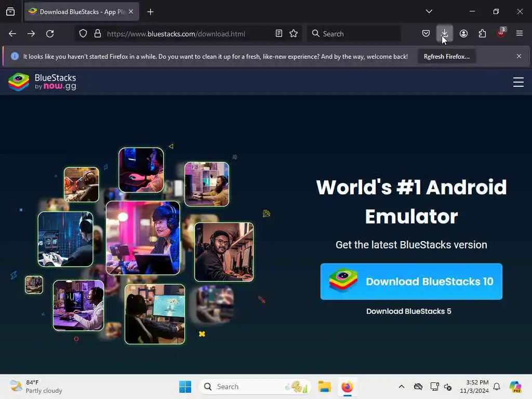Go back to previous page
The width and height of the screenshot is (532, 399).
12,34
